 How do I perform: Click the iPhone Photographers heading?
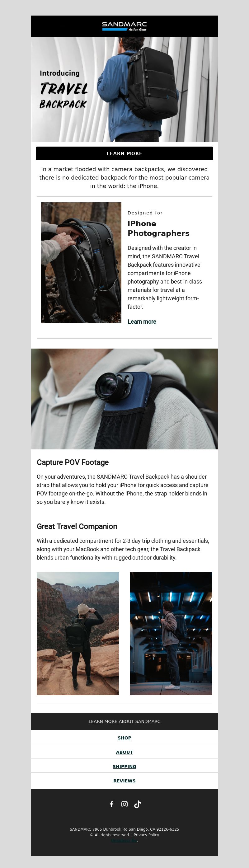click(x=158, y=228)
